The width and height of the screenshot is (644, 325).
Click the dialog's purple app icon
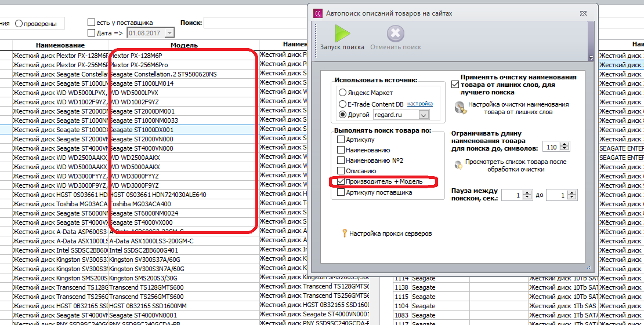point(318,13)
